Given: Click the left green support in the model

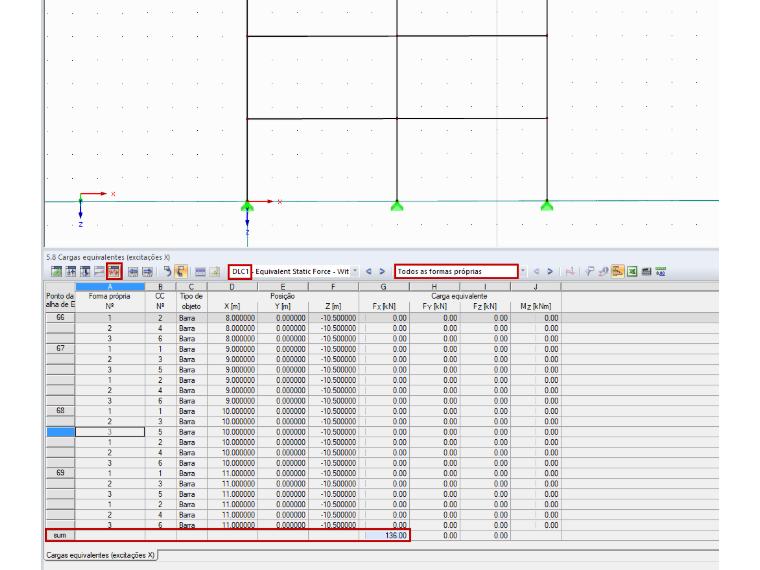Looking at the screenshot, I should (247, 206).
